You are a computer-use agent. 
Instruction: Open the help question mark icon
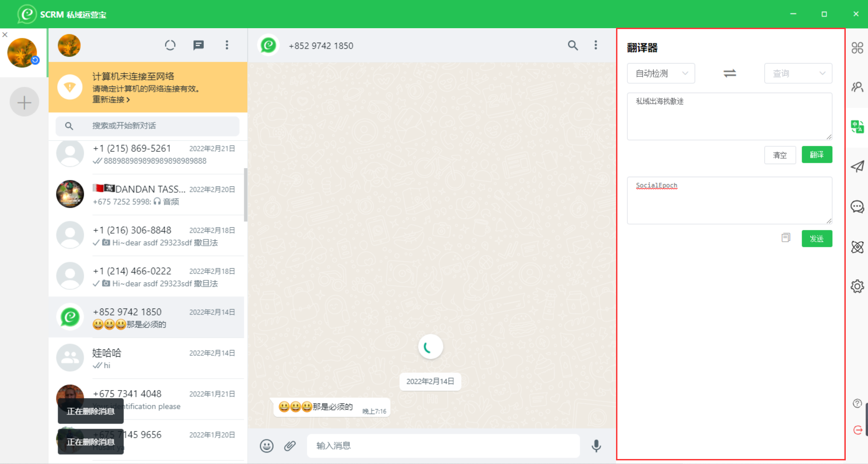pyautogui.click(x=857, y=403)
